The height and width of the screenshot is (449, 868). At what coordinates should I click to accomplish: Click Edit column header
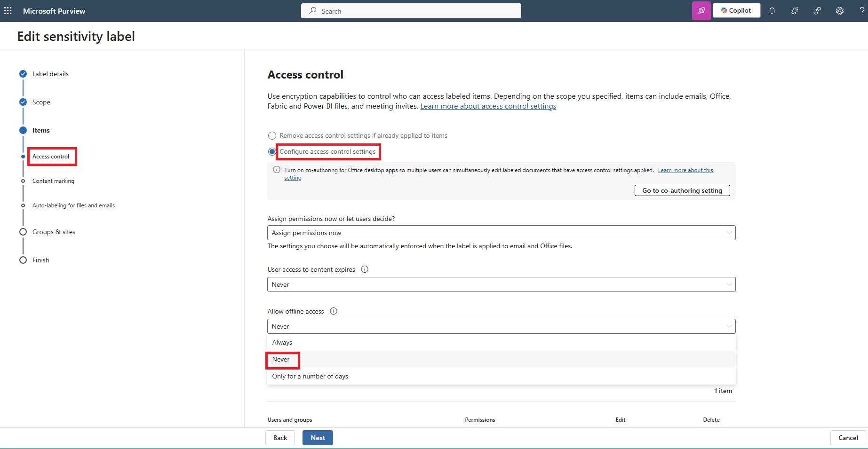621,420
